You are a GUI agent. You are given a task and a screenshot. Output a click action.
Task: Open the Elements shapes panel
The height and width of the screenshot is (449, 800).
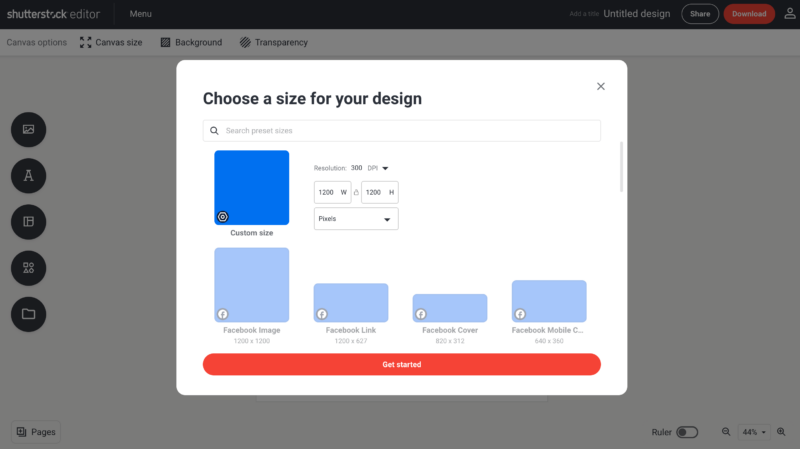tap(28, 268)
